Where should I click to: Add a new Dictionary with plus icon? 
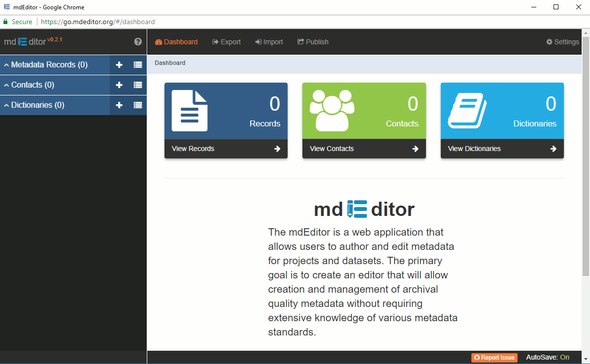tap(119, 105)
